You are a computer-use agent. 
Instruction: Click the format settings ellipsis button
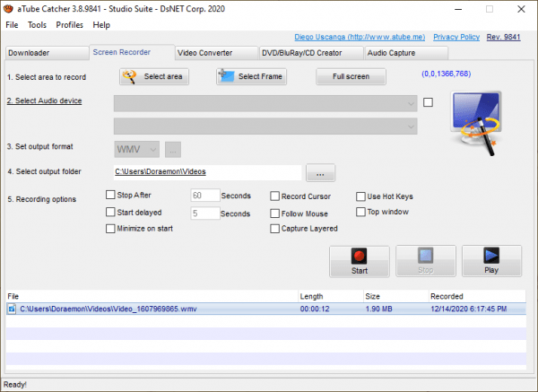[173, 150]
